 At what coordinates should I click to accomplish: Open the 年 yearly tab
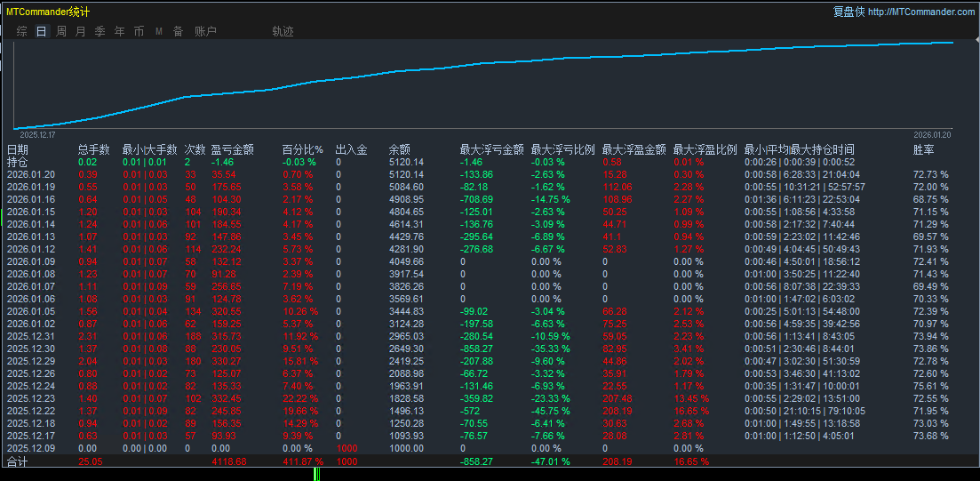(119, 31)
